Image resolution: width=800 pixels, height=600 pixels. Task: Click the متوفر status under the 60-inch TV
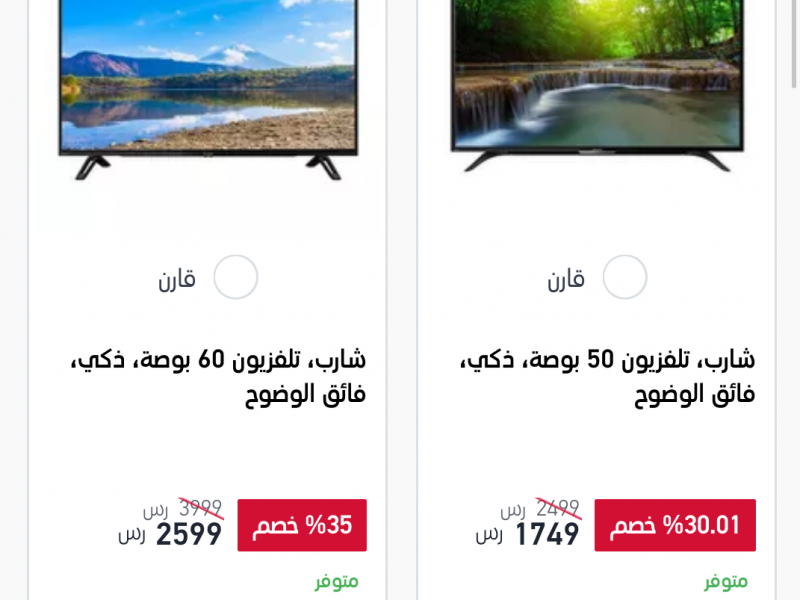pos(337,582)
